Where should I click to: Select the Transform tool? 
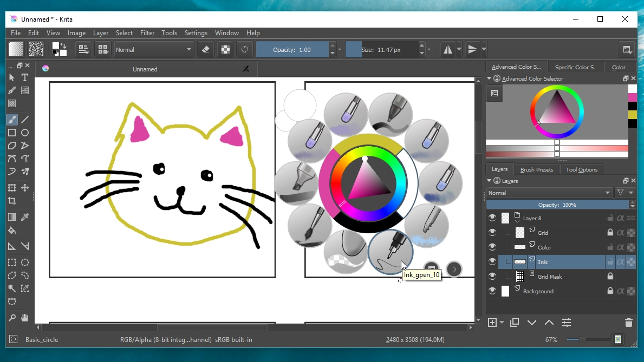coord(11,188)
